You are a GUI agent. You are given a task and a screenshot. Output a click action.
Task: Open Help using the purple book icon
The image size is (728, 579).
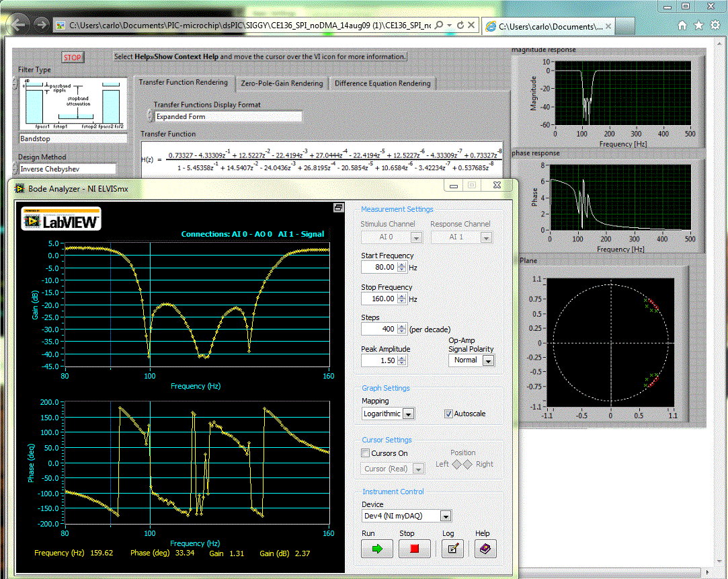pos(485,548)
